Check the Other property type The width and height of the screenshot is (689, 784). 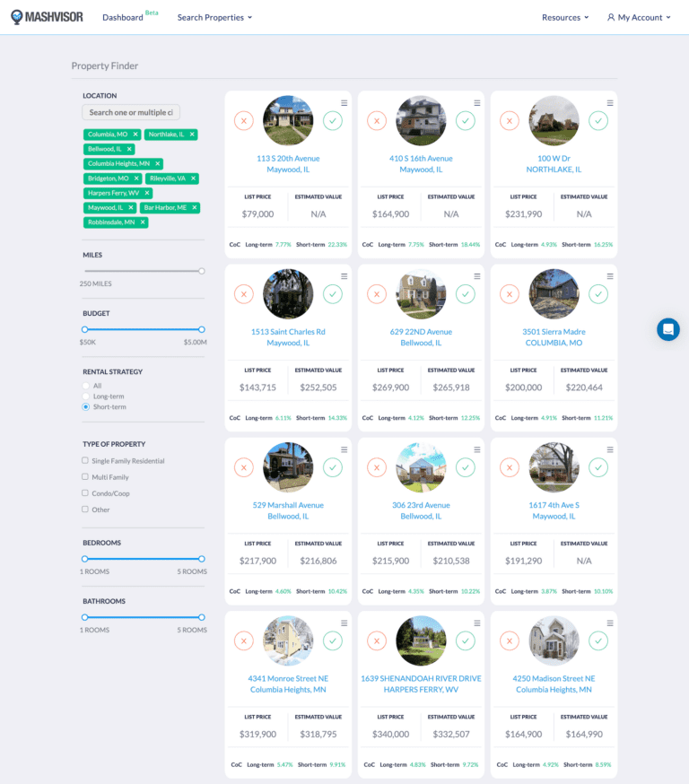click(x=85, y=510)
